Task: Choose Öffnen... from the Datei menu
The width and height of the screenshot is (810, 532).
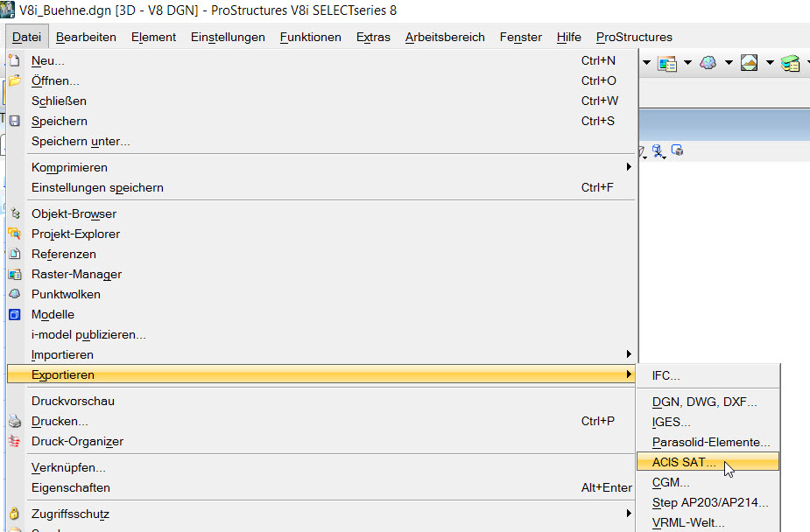Action: pyautogui.click(x=322, y=81)
